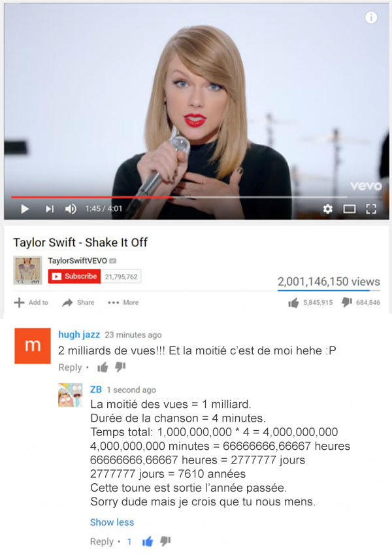Viewport: 392px width, 557px height.
Task: Add video to a playlist
Action: [31, 302]
